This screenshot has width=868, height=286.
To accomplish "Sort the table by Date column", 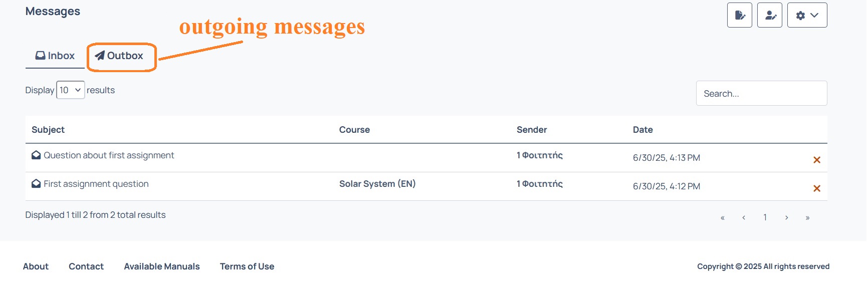I will click(x=642, y=130).
